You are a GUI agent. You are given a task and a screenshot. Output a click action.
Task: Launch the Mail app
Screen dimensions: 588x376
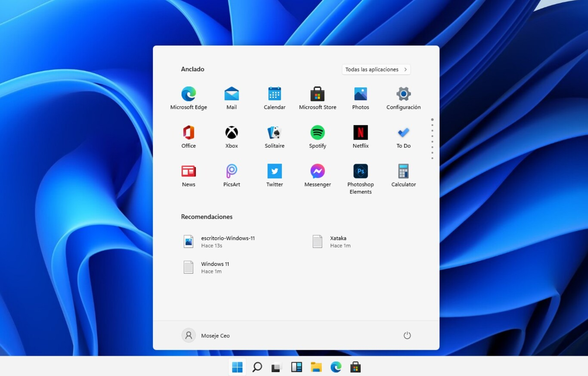point(232,98)
